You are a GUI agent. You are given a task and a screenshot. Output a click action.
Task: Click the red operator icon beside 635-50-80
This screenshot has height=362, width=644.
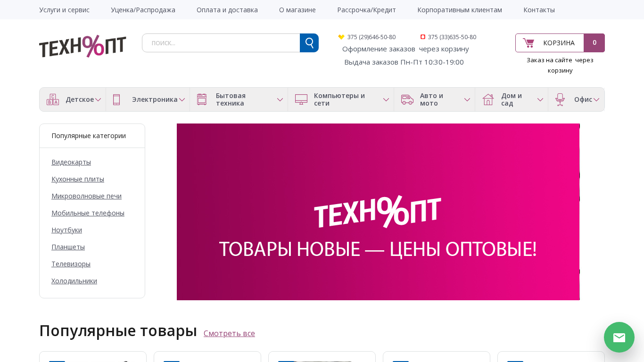[x=423, y=37]
